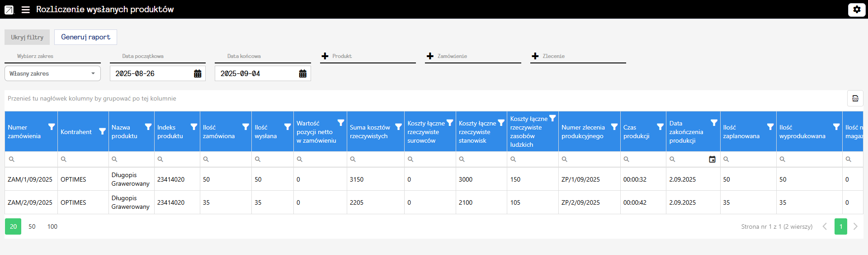
Task: Open filter for Suma kosztów rzeczywistych column
Action: click(398, 127)
